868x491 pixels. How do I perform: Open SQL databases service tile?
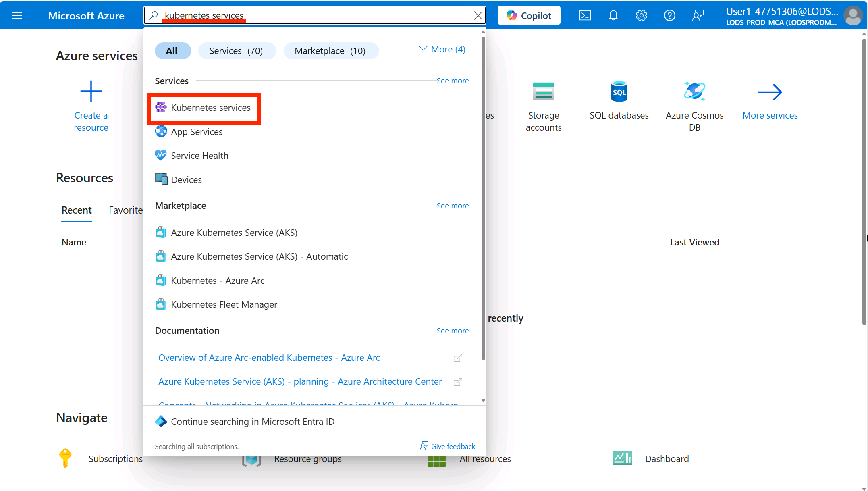tap(619, 100)
